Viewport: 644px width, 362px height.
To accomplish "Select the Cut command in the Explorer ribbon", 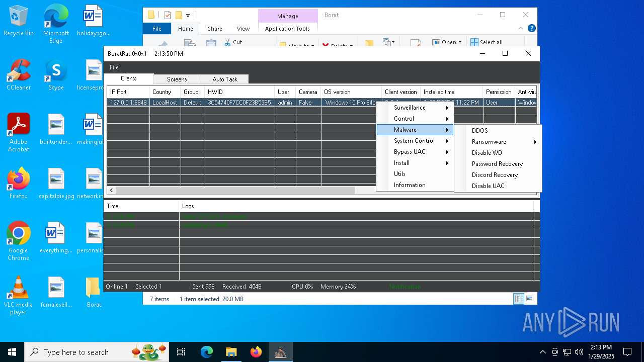I will pos(233,42).
